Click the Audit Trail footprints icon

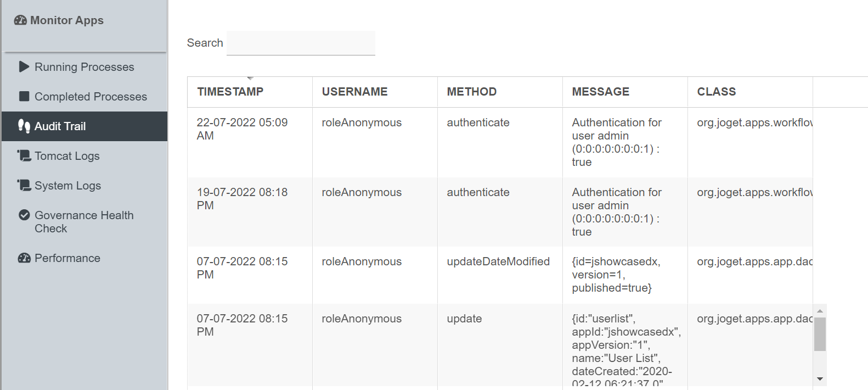24,126
